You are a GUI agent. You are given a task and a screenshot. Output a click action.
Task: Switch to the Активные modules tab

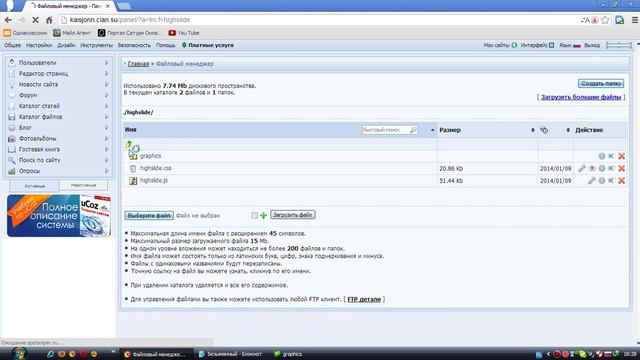tap(34, 186)
